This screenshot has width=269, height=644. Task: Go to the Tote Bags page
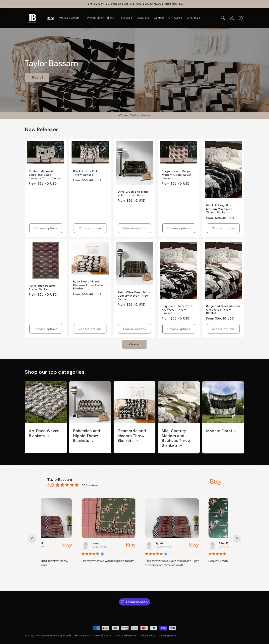(126, 18)
